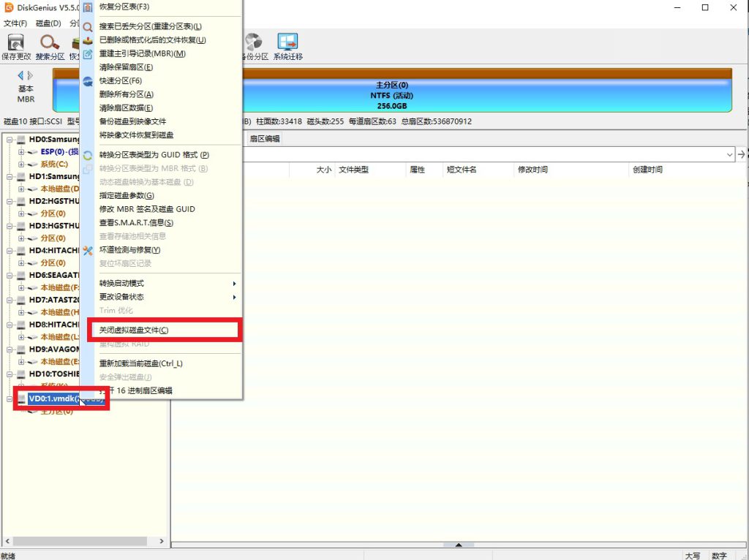
Task: Open the 文件(F) menu
Action: (15, 23)
